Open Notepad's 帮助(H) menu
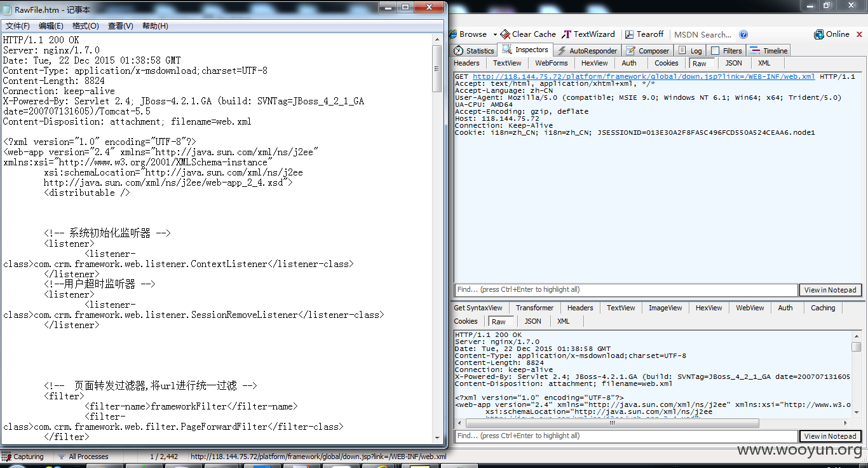Screen dimensions: 868x468 pyautogui.click(x=155, y=26)
